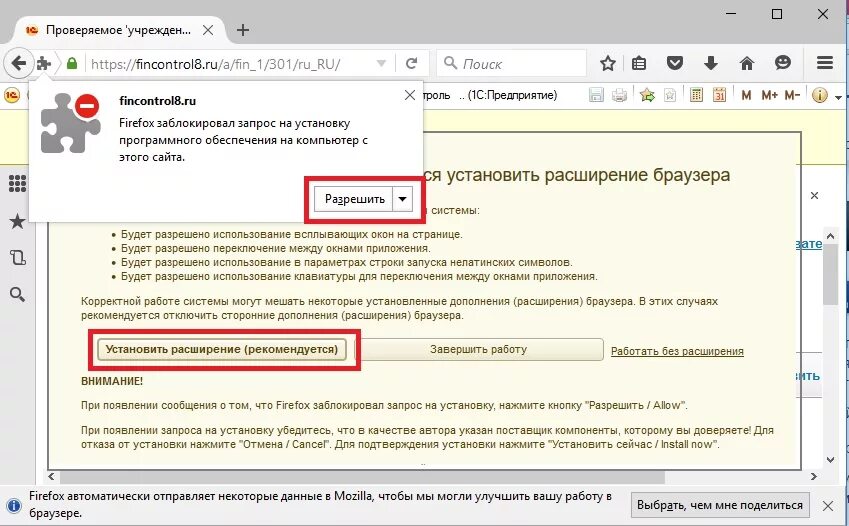Click the horizontal scrollbar left arrow

coord(51,477)
